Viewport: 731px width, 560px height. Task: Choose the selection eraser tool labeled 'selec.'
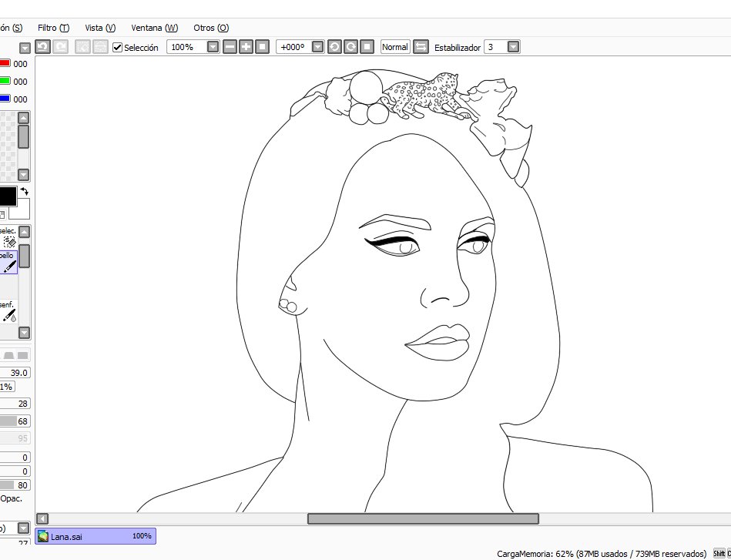point(8,237)
